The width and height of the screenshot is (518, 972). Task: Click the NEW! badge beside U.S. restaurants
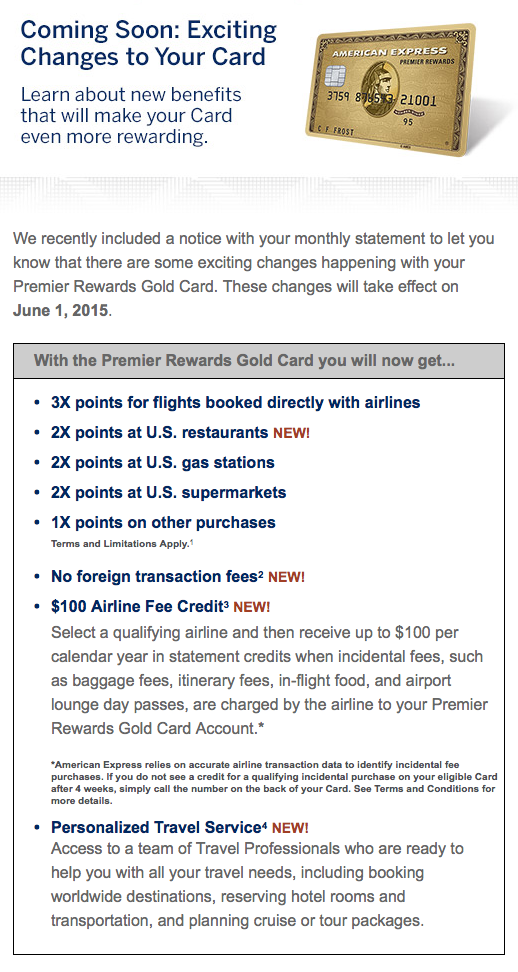[x=291, y=433]
